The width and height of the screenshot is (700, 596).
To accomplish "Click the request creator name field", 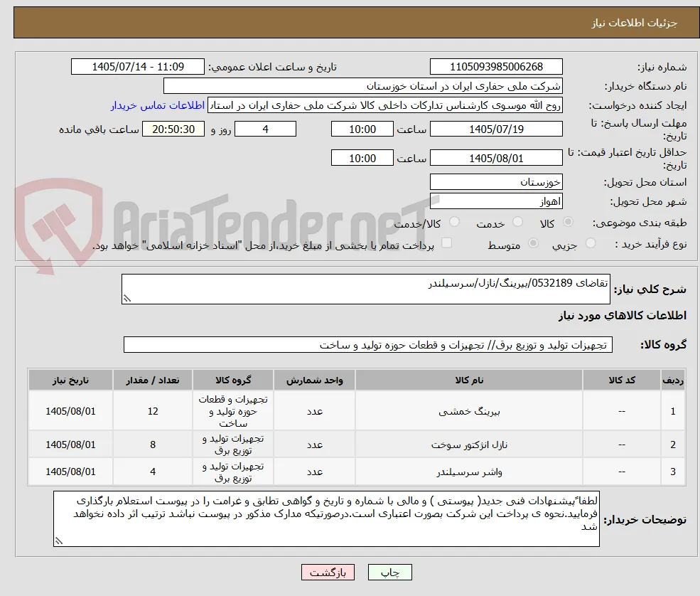I will 384,105.
